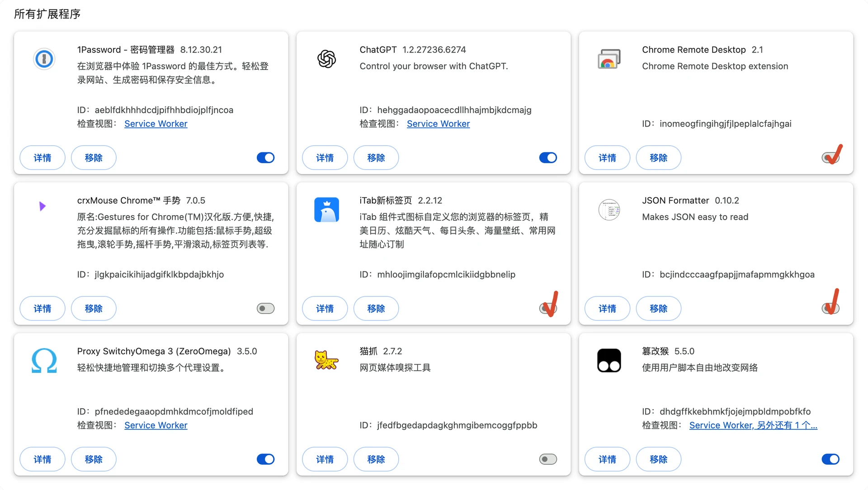Show 详情 for Chrome Remote Desktop
Screen dimensions: 868x490
[x=607, y=158]
